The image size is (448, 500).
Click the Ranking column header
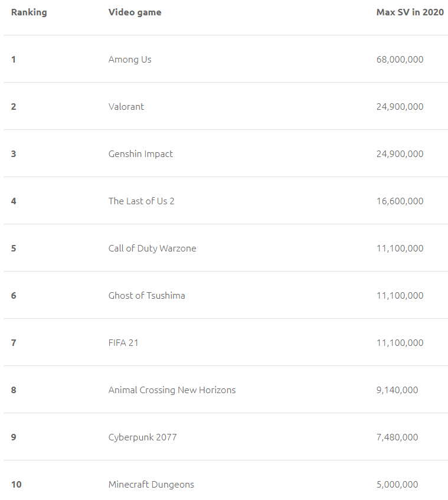(x=29, y=12)
